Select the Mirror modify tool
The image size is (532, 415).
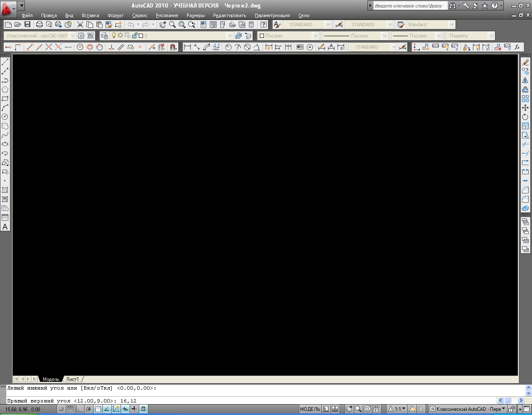pos(525,80)
